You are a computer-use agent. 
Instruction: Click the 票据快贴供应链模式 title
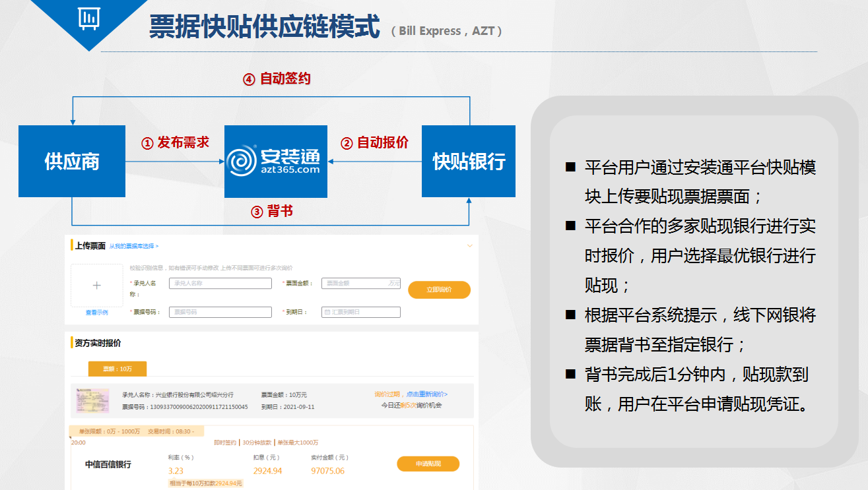(x=264, y=28)
